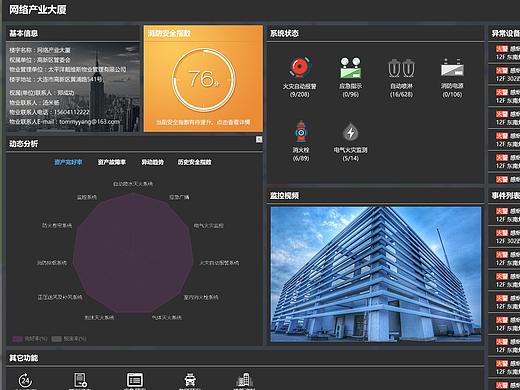Open the 12F 302 row in 异常设备 list
The image size is (520, 390).
point(504,74)
